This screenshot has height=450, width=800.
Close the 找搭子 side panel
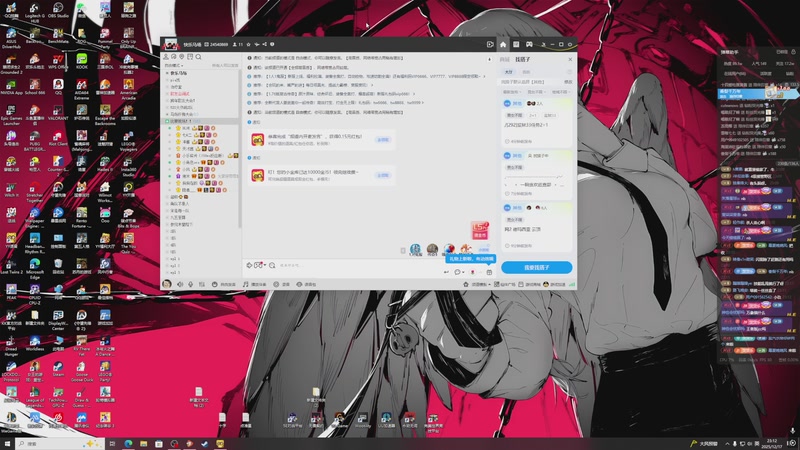(570, 59)
